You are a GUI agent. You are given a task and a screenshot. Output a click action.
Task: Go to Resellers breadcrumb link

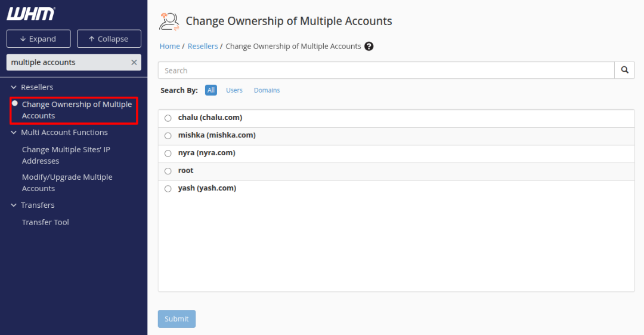(x=203, y=46)
